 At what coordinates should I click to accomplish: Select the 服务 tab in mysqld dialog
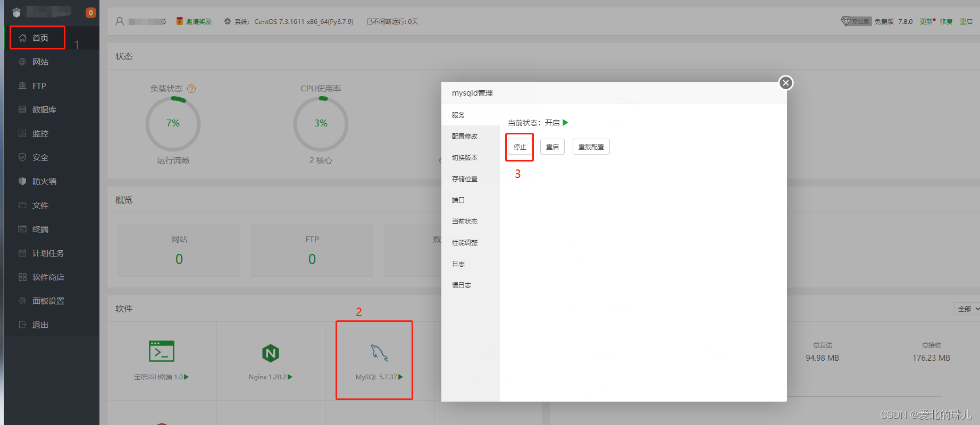[471, 115]
